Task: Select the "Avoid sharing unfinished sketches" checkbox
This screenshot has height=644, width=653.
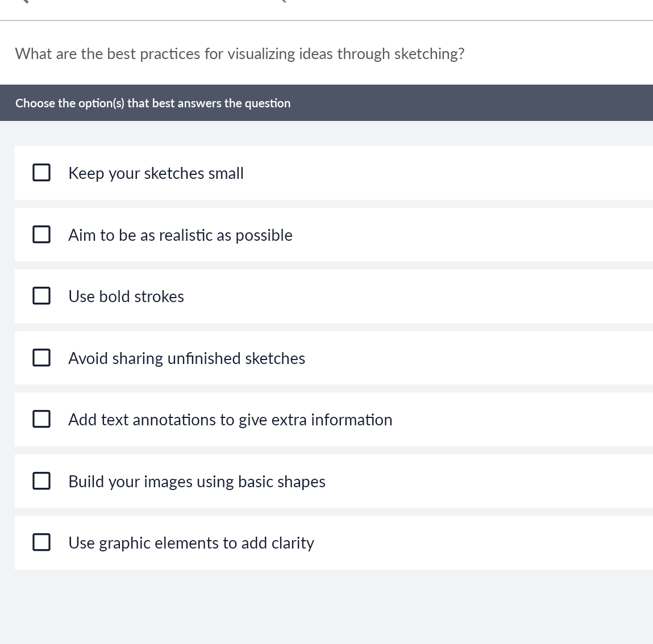Action: (41, 358)
